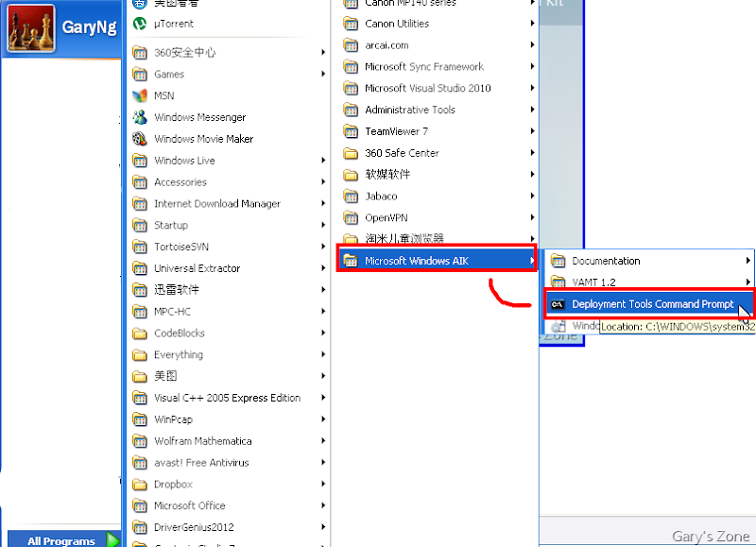Open avast! Free Antivirus menu entry
The height and width of the screenshot is (547, 756).
pyautogui.click(x=229, y=463)
